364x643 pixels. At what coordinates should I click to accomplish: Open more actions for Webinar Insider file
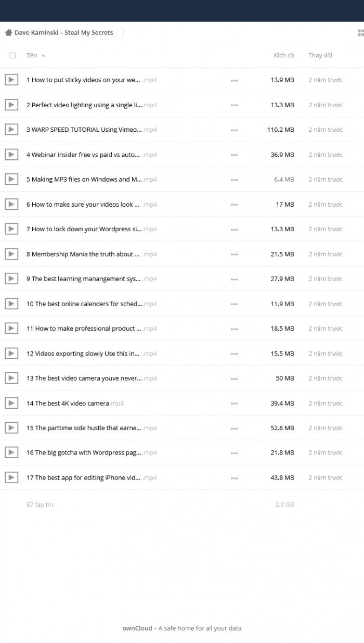(234, 155)
